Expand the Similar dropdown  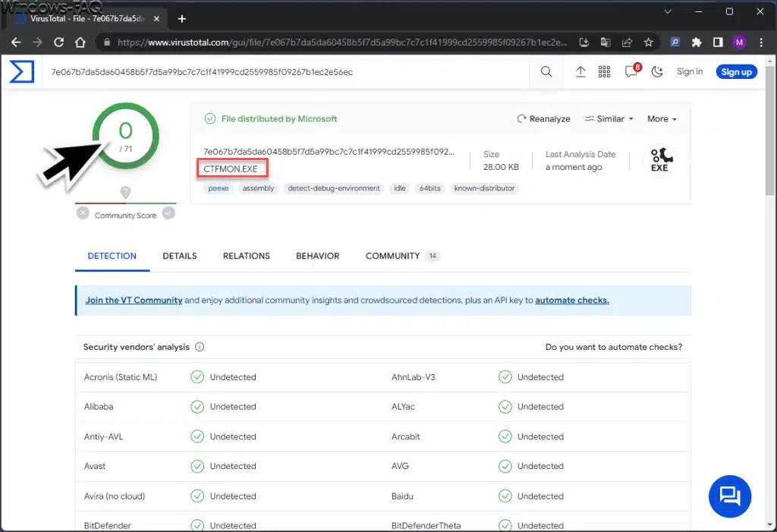[609, 119]
